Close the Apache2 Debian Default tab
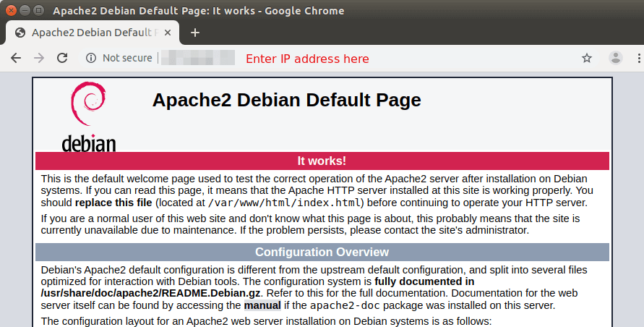The width and height of the screenshot is (644, 327). click(x=168, y=33)
